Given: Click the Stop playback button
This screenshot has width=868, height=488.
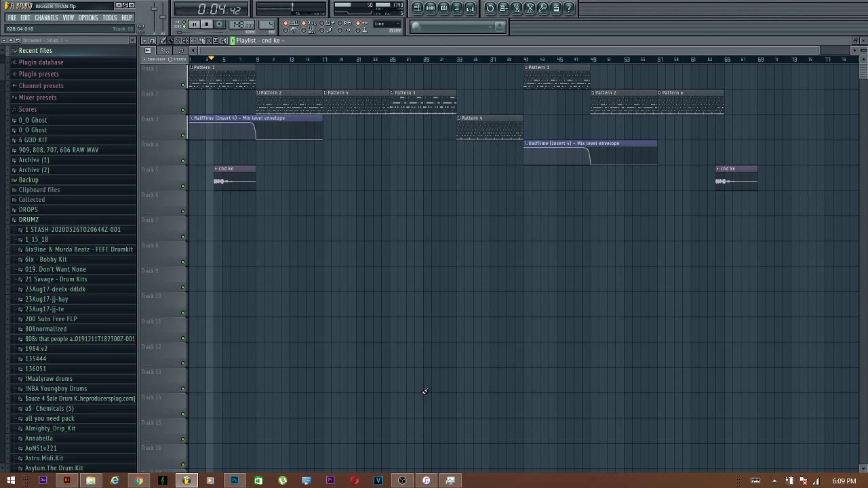Looking at the screenshot, I should [206, 24].
